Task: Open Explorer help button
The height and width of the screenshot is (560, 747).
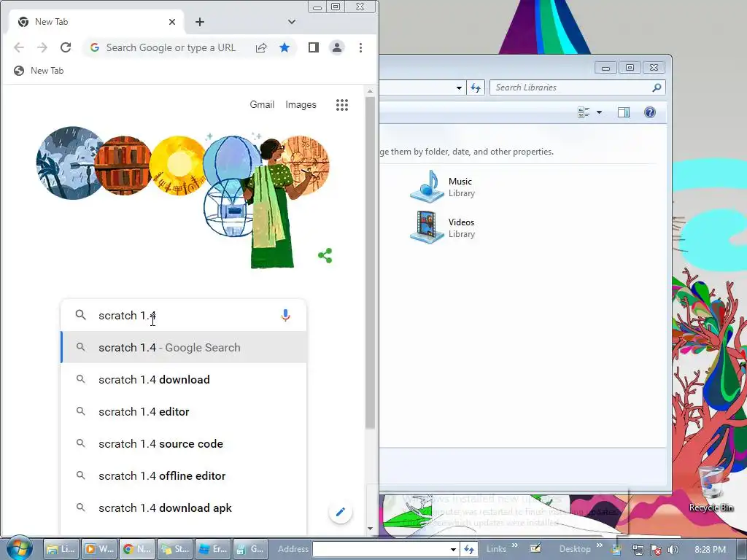Action: [650, 112]
